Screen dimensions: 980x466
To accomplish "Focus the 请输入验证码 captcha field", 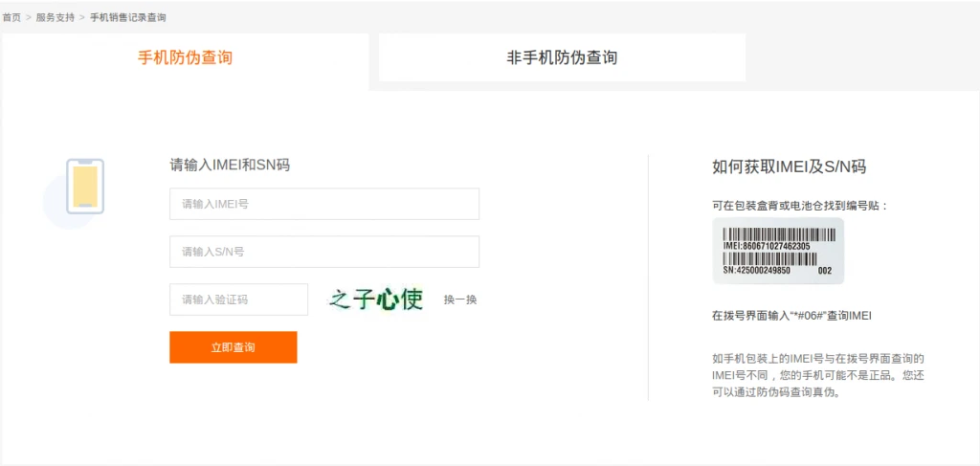I will [238, 300].
